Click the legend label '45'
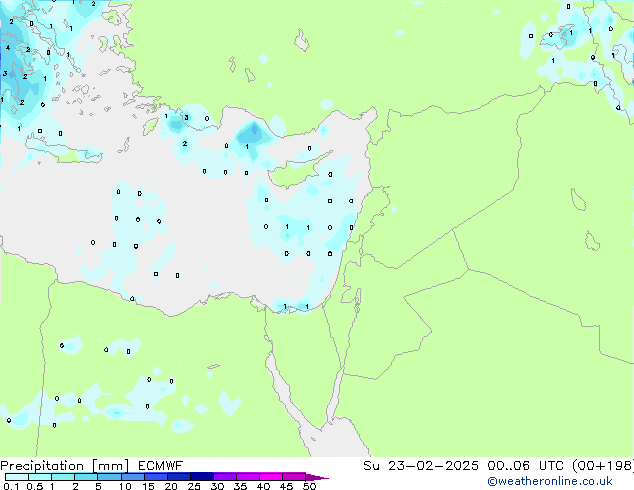This screenshot has height=490, width=634. pos(286,486)
